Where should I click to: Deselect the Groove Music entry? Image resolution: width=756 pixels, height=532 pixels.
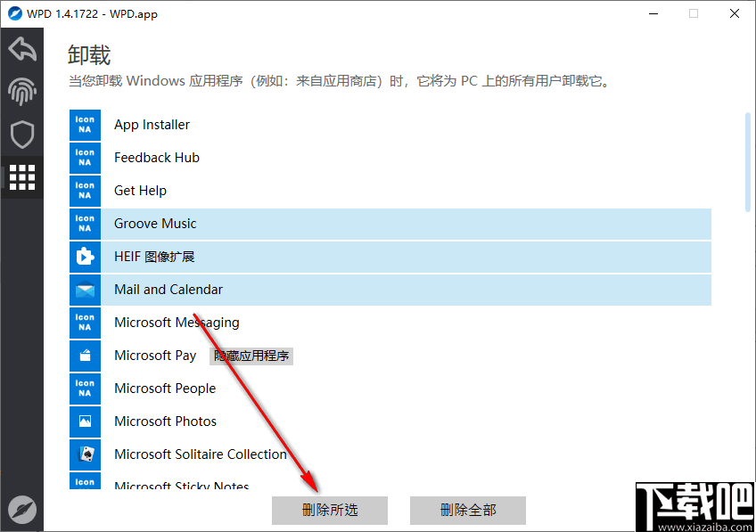click(x=390, y=224)
